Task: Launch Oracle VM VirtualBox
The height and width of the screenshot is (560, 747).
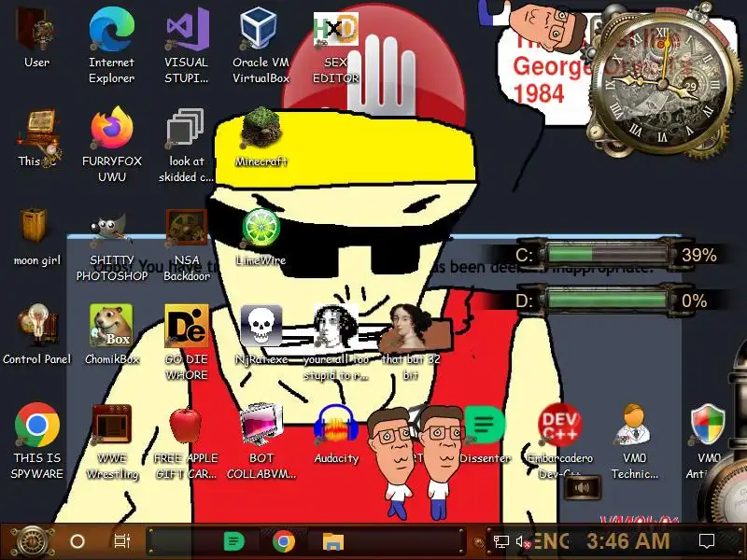Action: point(261,45)
